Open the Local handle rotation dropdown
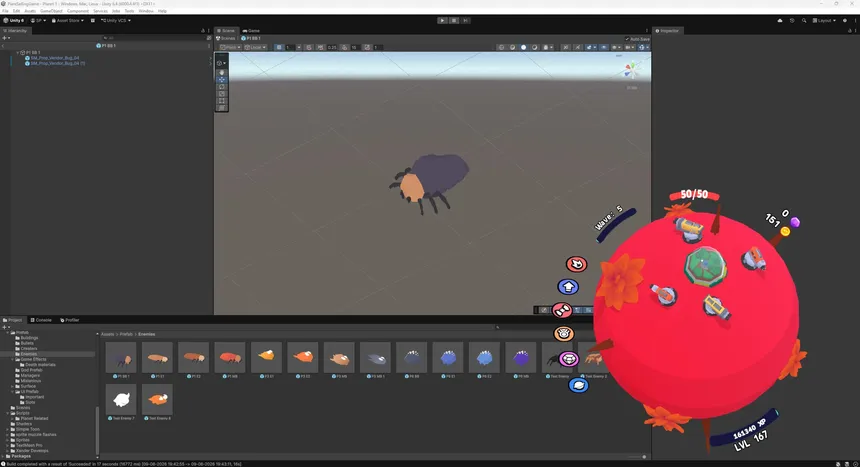Image resolution: width=860 pixels, height=467 pixels. click(x=255, y=47)
